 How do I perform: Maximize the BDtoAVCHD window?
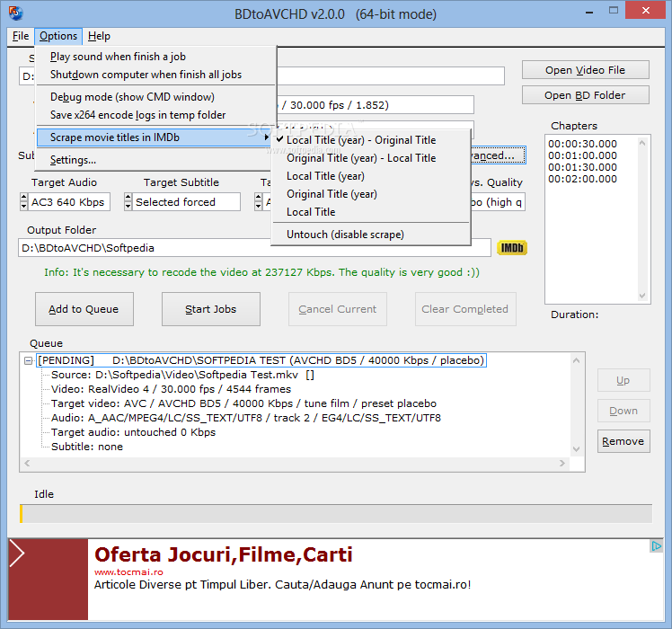point(614,10)
